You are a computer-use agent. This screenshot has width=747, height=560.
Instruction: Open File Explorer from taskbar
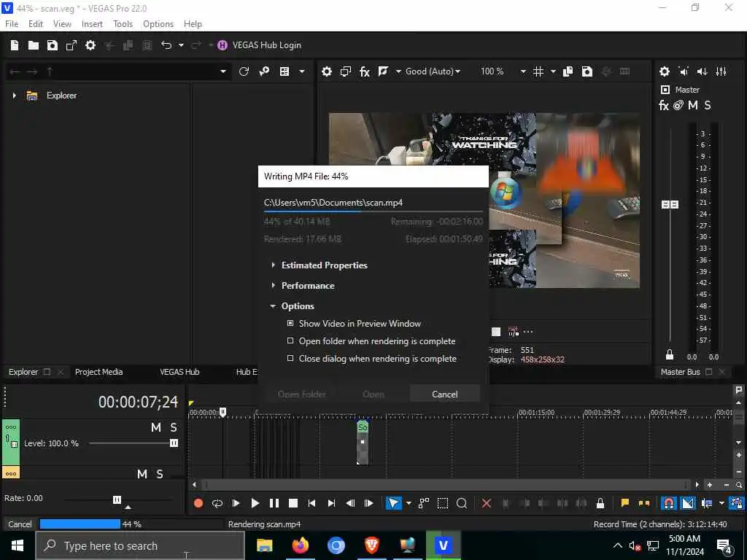click(264, 545)
